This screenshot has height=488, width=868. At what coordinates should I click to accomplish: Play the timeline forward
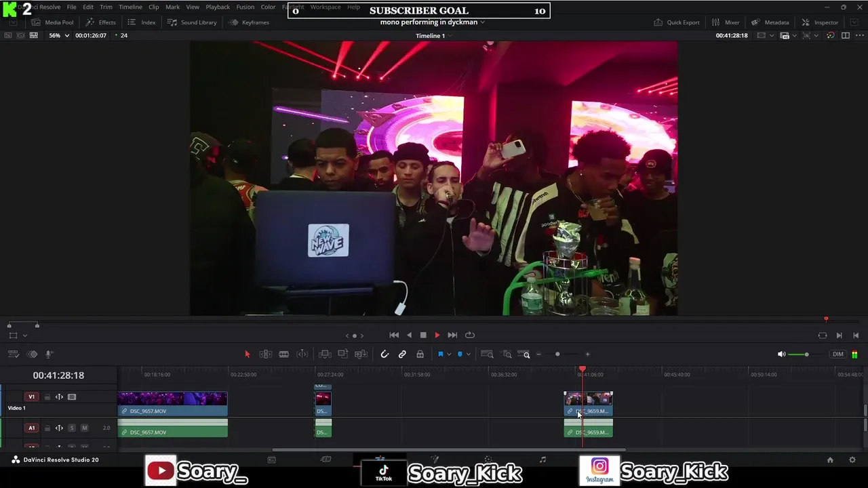click(437, 335)
